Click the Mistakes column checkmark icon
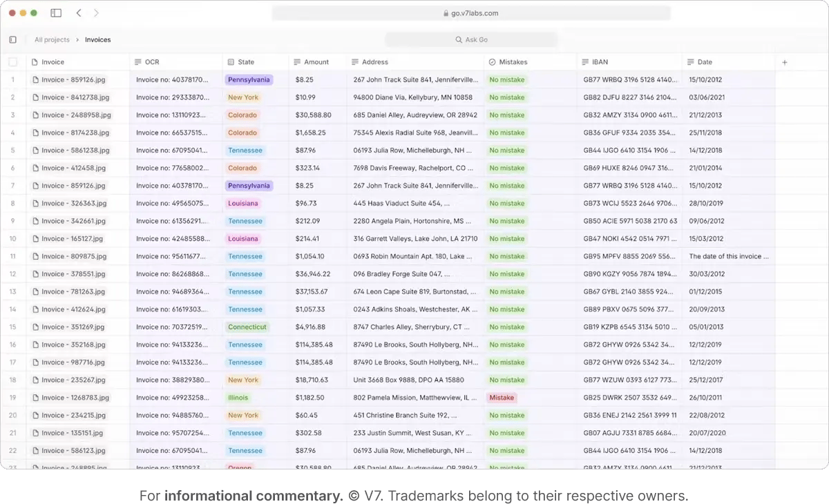 pos(492,62)
